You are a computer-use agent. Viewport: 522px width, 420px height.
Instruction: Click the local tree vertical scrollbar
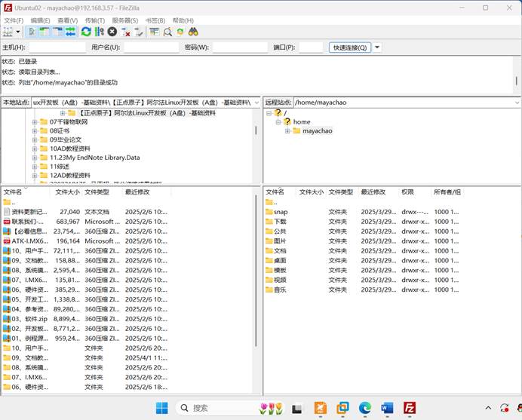click(x=256, y=130)
